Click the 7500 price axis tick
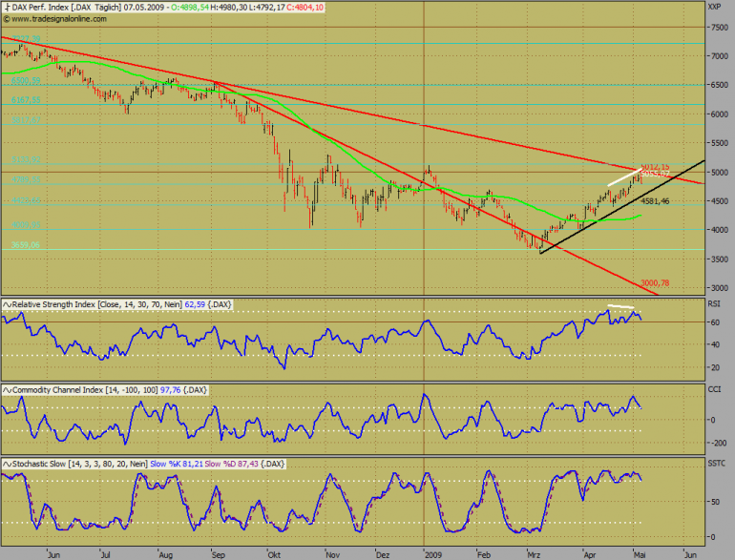This screenshot has width=735, height=560. point(720,28)
